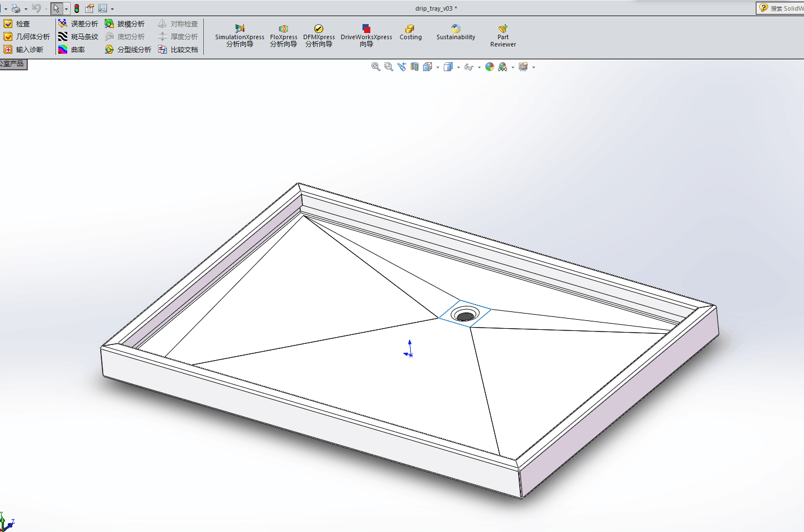Click 比较文档 (Compare Documents)
The image size is (804, 532).
click(178, 50)
